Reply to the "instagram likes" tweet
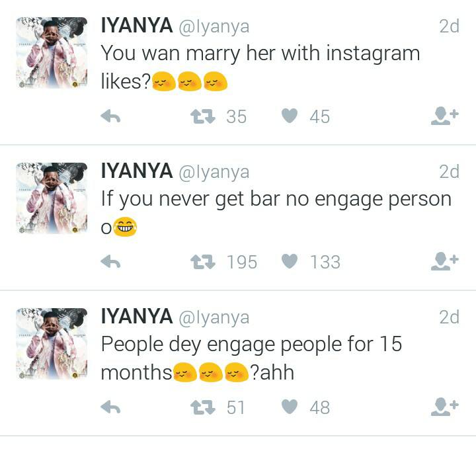Viewport: 476px width, 451px height. 110,117
